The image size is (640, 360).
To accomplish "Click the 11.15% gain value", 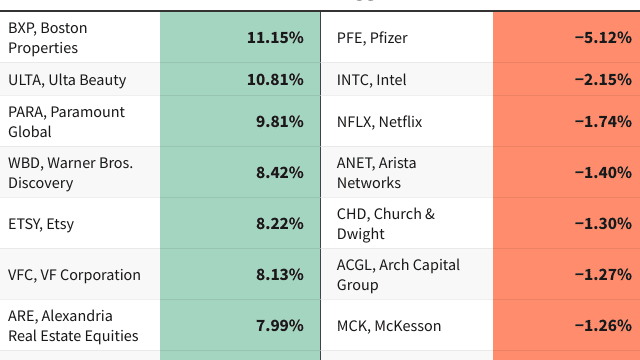I will click(275, 38).
